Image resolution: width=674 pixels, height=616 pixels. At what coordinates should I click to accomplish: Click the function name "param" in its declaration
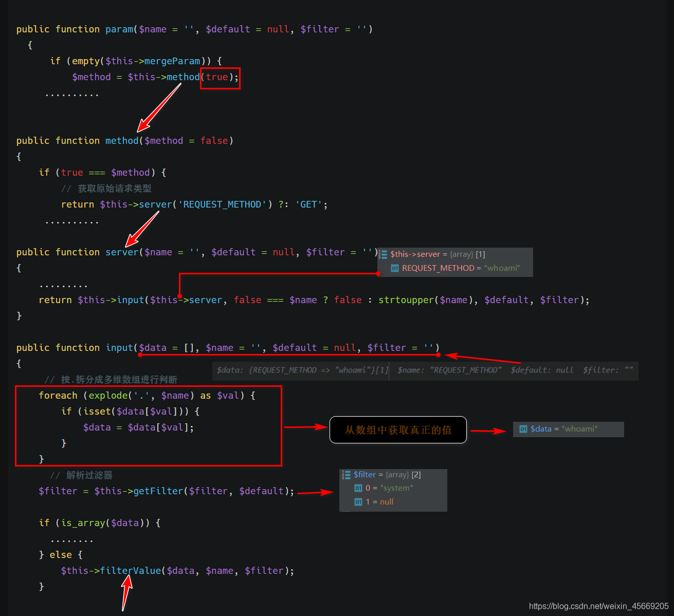point(119,29)
